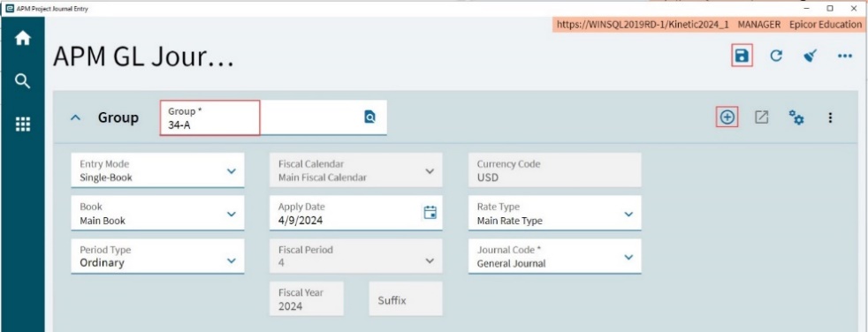Viewport: 868px width, 332px height.
Task: Search for a Group ID
Action: pos(369,117)
